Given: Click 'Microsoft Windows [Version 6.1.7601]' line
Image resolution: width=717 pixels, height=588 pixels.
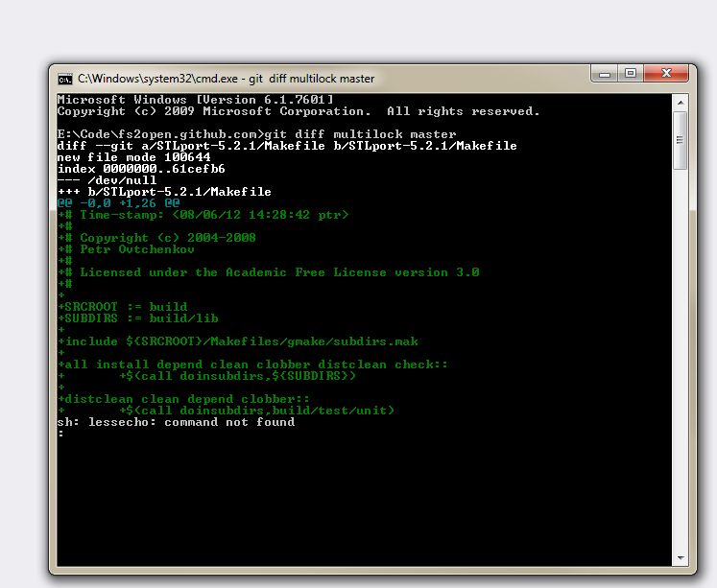Looking at the screenshot, I should click(x=195, y=100).
